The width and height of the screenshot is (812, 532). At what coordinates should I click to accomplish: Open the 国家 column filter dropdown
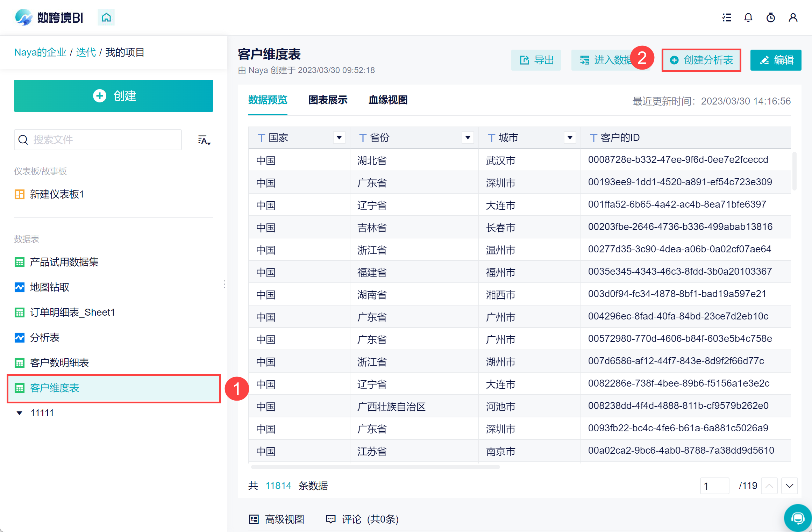(339, 138)
